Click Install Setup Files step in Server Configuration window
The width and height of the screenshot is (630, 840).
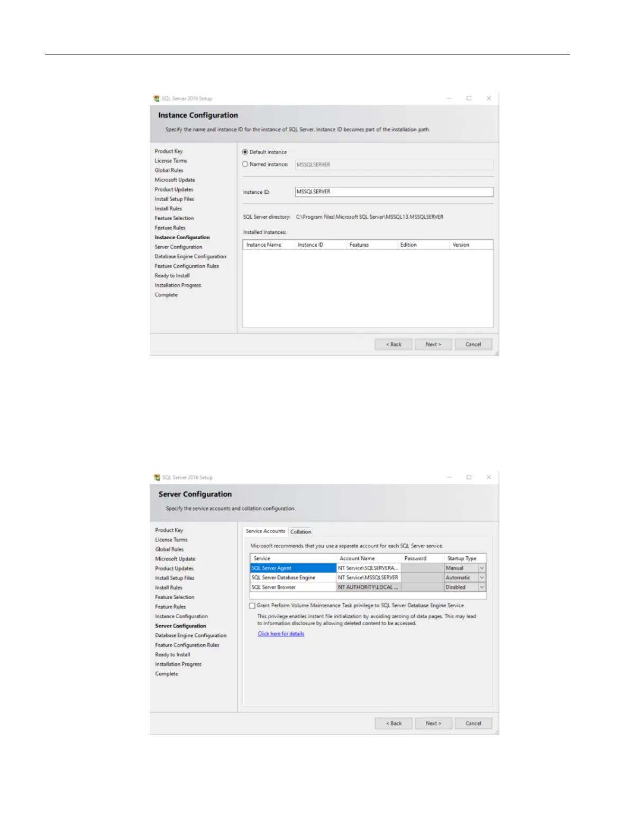pos(175,578)
